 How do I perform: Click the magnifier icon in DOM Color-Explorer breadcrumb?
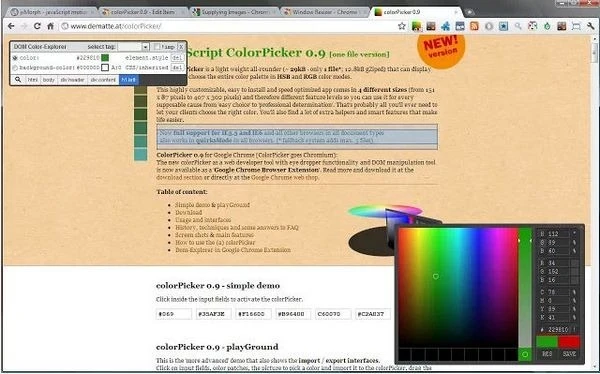pos(18,80)
